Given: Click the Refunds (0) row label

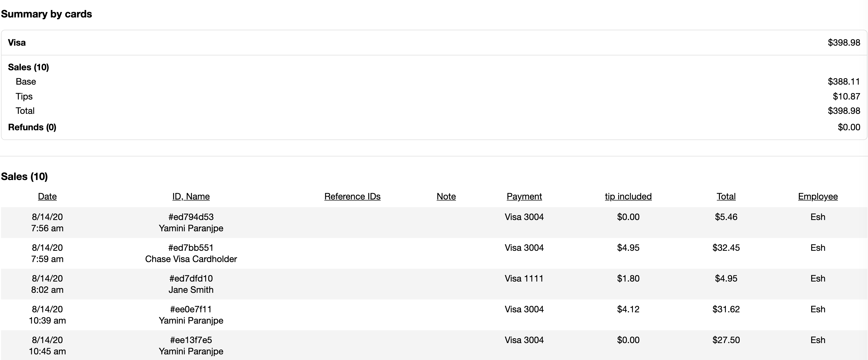Looking at the screenshot, I should tap(32, 127).
